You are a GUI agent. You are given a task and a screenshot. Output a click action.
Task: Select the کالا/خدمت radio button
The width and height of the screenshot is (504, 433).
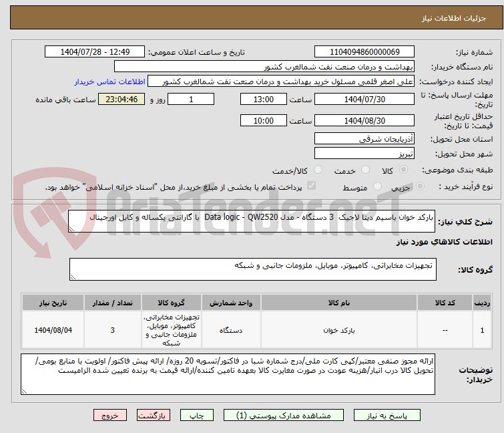click(318, 170)
